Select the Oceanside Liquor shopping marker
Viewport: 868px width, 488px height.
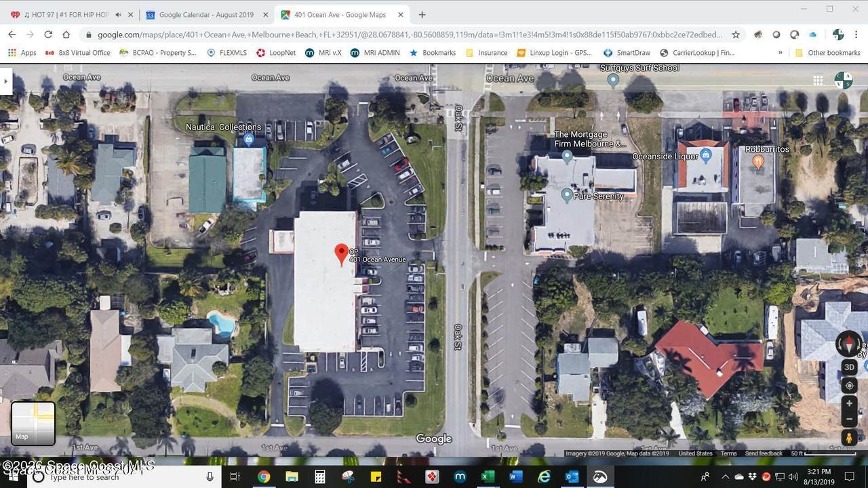706,156
